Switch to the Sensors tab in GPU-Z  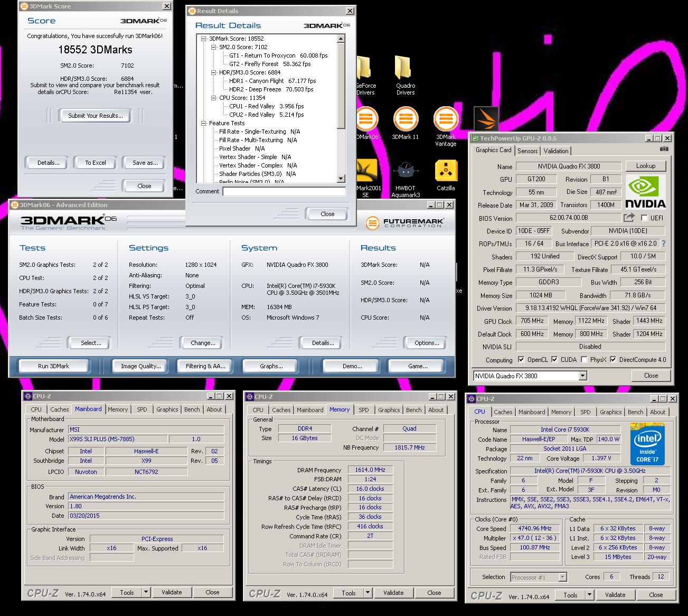pos(527,151)
